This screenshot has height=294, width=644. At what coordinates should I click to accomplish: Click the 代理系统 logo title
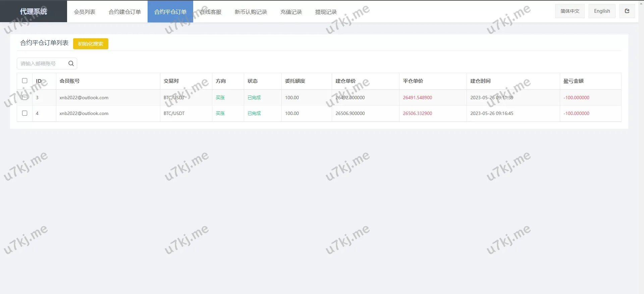pos(34,11)
